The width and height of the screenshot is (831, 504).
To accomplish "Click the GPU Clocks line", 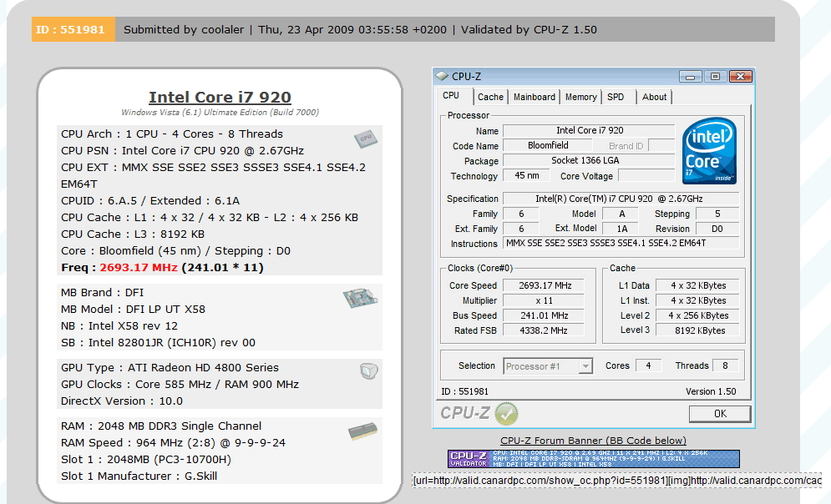I will [180, 385].
